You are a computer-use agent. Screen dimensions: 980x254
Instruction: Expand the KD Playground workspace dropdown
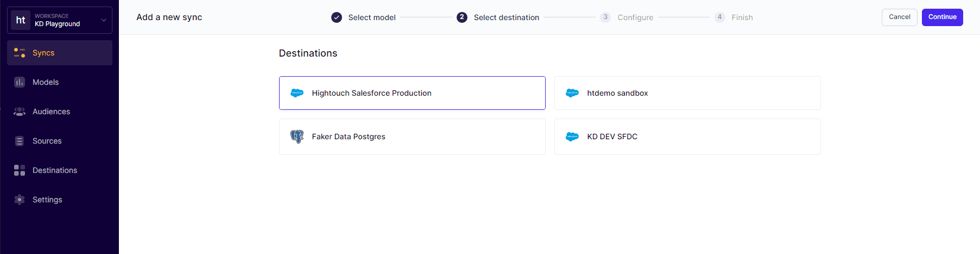(x=103, y=20)
